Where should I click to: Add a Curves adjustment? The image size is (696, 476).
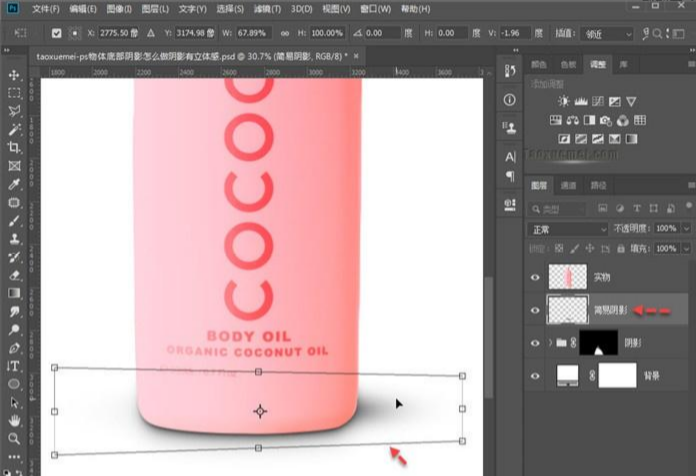tap(597, 101)
